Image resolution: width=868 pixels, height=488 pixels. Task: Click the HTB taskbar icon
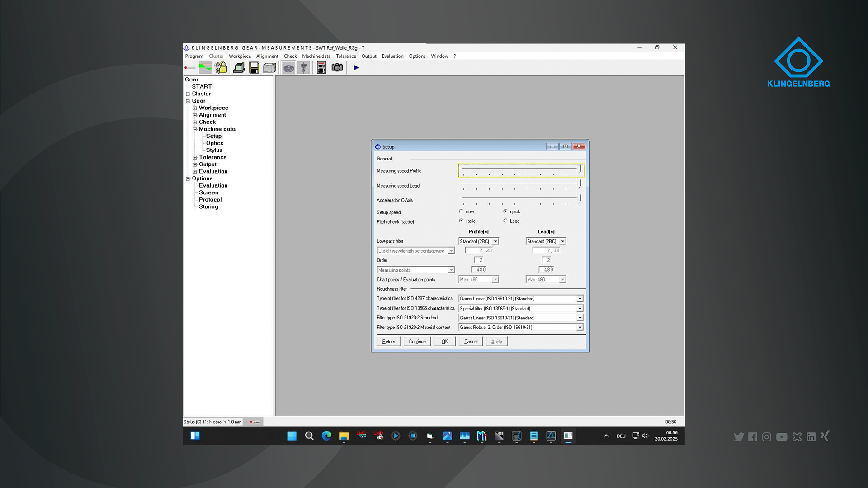[x=499, y=436]
